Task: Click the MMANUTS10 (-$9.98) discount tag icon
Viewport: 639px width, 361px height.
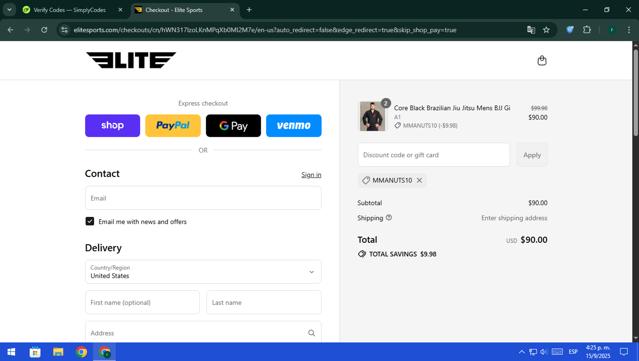Action: [397, 125]
